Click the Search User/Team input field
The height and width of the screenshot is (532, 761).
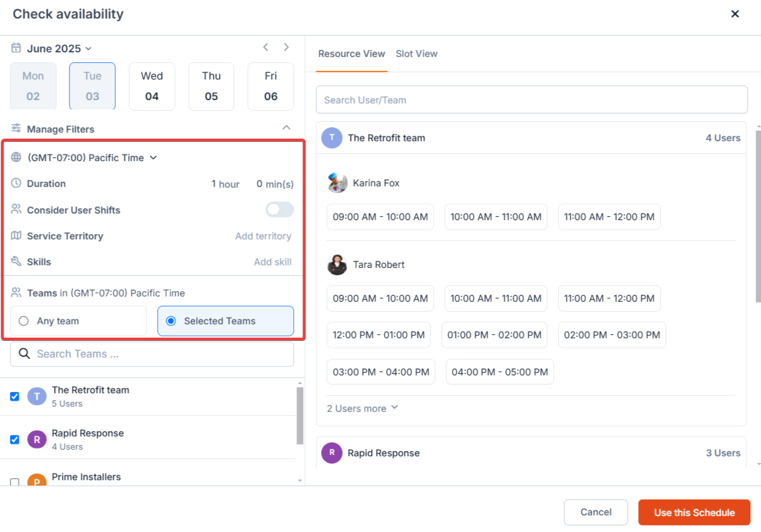point(531,100)
